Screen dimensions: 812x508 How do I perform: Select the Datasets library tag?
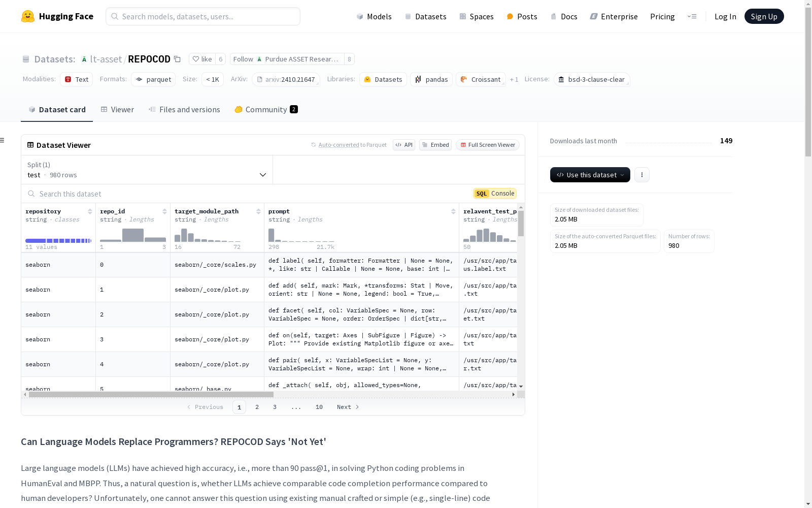click(383, 79)
